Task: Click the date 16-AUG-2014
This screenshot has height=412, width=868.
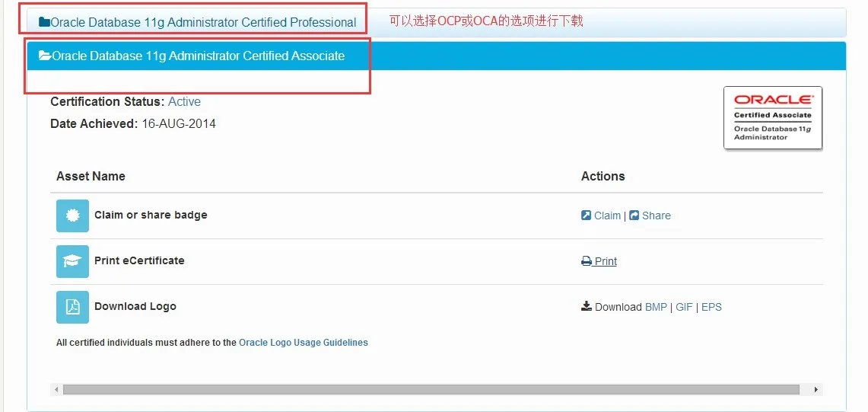Action: click(179, 124)
